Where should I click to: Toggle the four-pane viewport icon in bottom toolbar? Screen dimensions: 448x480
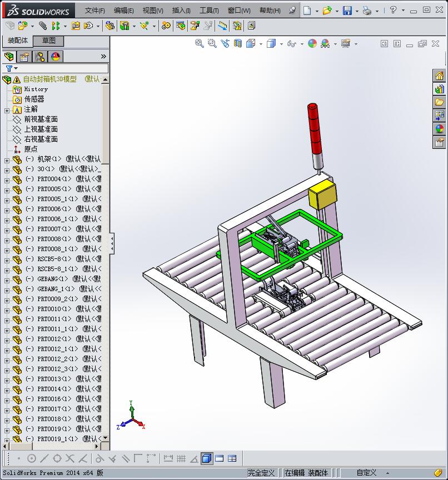coord(232,458)
